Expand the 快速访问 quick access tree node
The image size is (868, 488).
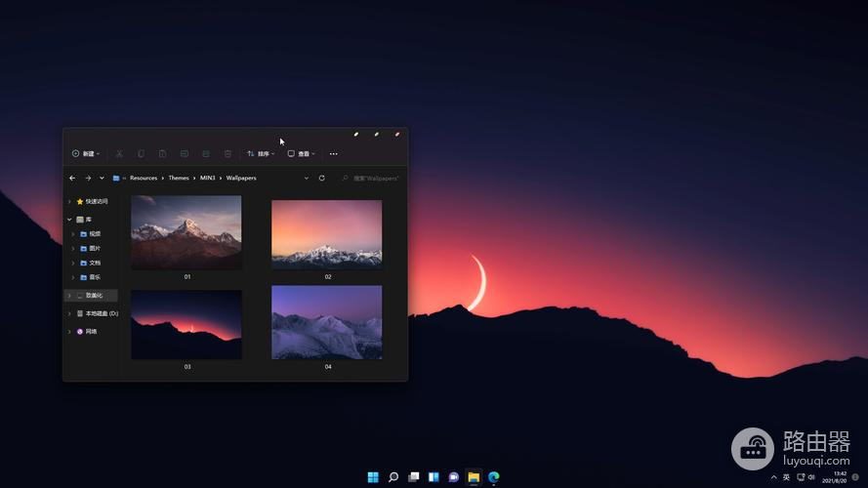(69, 201)
